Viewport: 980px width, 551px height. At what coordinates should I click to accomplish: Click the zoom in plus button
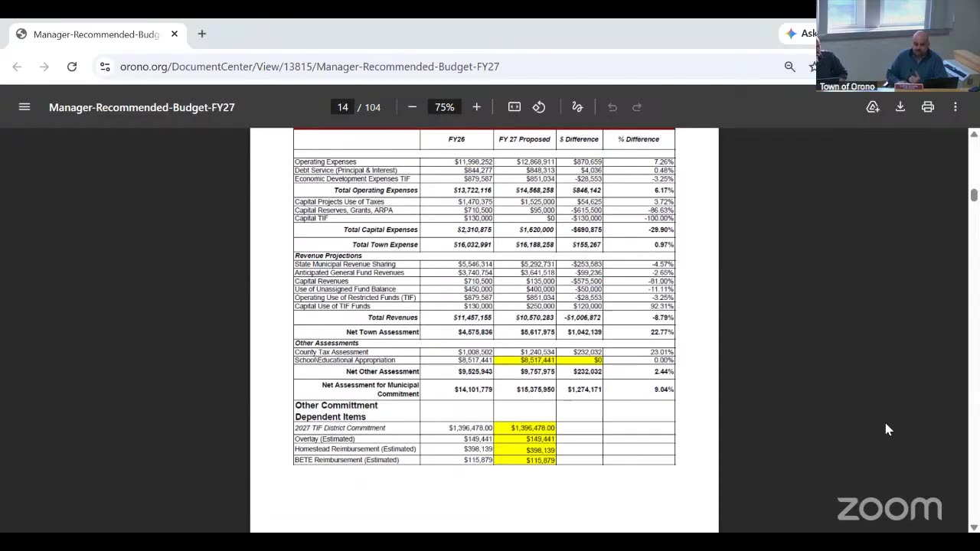click(x=476, y=107)
